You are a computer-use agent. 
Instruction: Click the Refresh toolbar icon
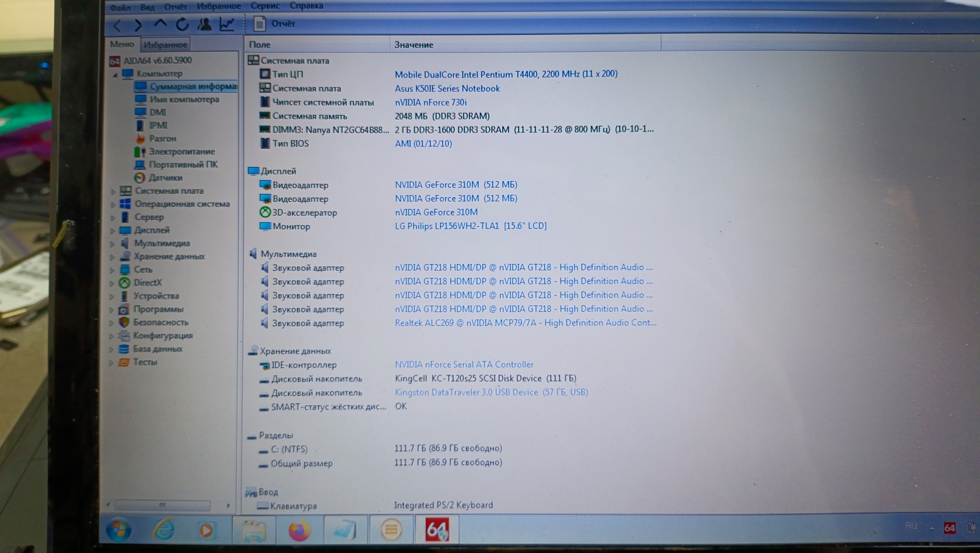pyautogui.click(x=182, y=25)
